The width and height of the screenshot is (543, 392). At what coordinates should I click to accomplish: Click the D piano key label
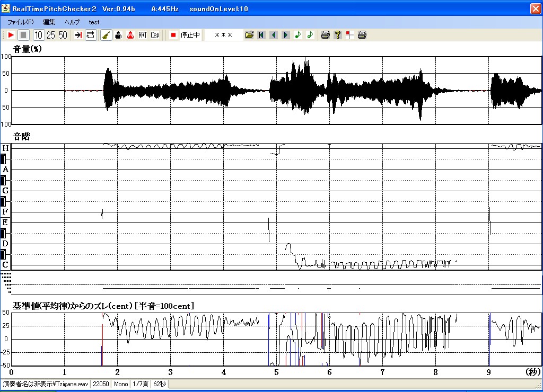tap(5, 244)
